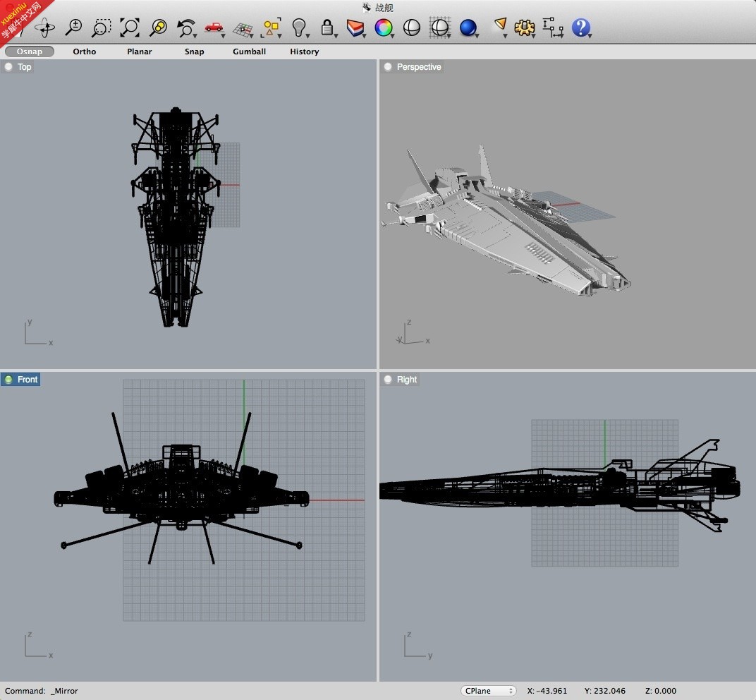
Task: Toggle grid Snap
Action: 195,52
